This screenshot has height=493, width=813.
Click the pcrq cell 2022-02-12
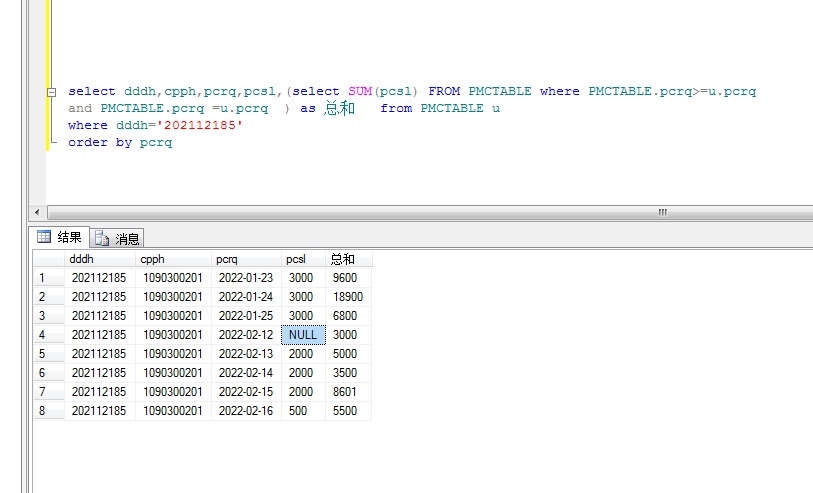246,335
